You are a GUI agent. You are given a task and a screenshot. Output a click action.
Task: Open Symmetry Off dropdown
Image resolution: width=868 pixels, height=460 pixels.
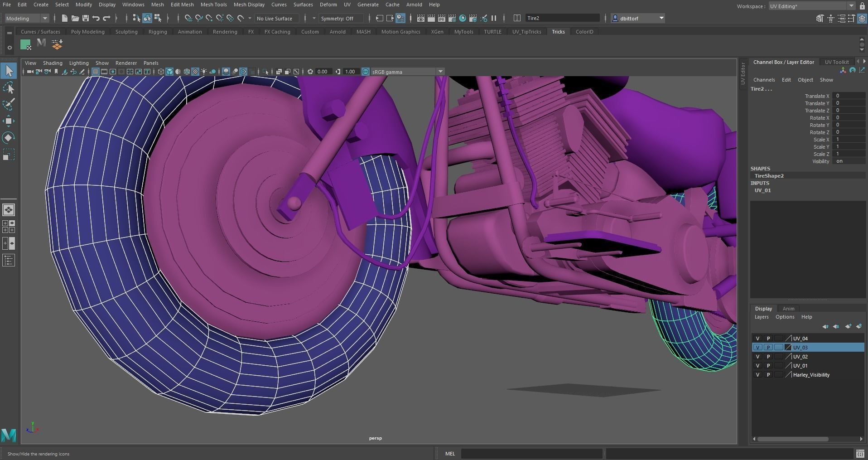coord(341,19)
